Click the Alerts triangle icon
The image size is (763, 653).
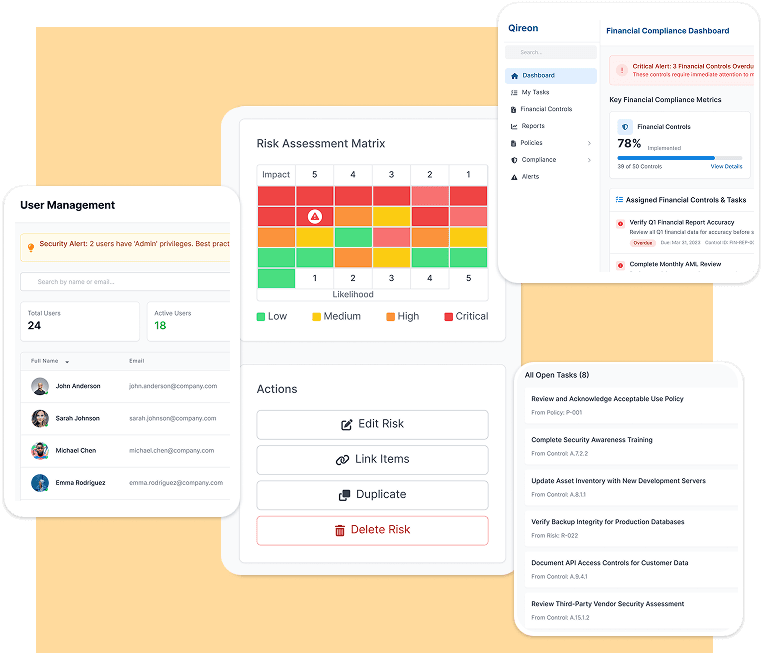(514, 177)
